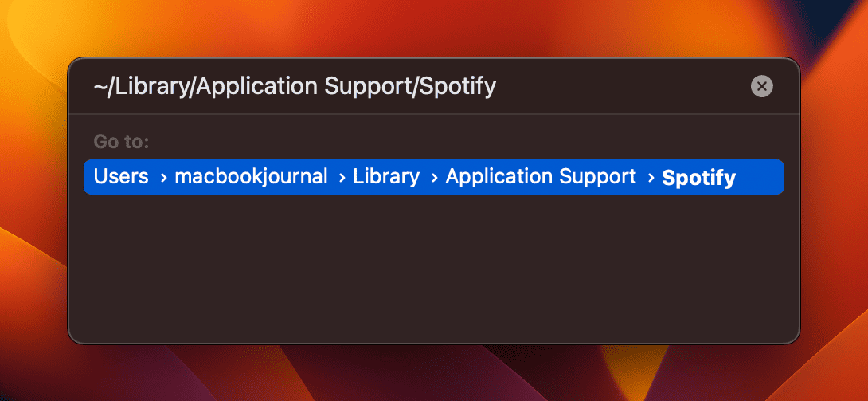Click macbookjournal in the suggested path
868x401 pixels.
point(252,177)
